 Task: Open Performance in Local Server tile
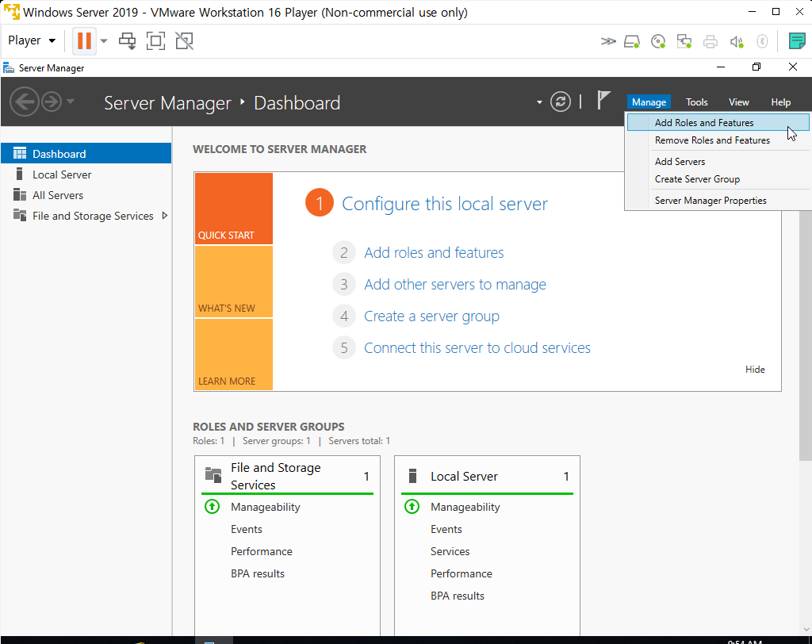point(461,573)
